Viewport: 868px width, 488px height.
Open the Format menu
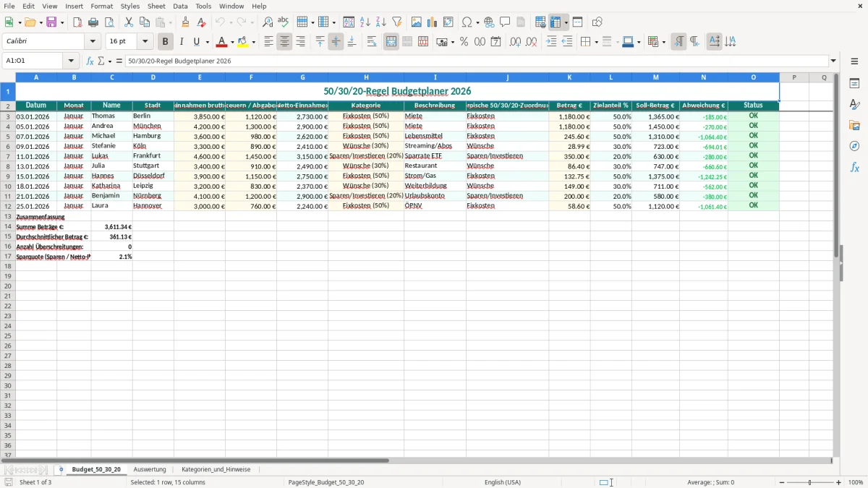coord(101,6)
